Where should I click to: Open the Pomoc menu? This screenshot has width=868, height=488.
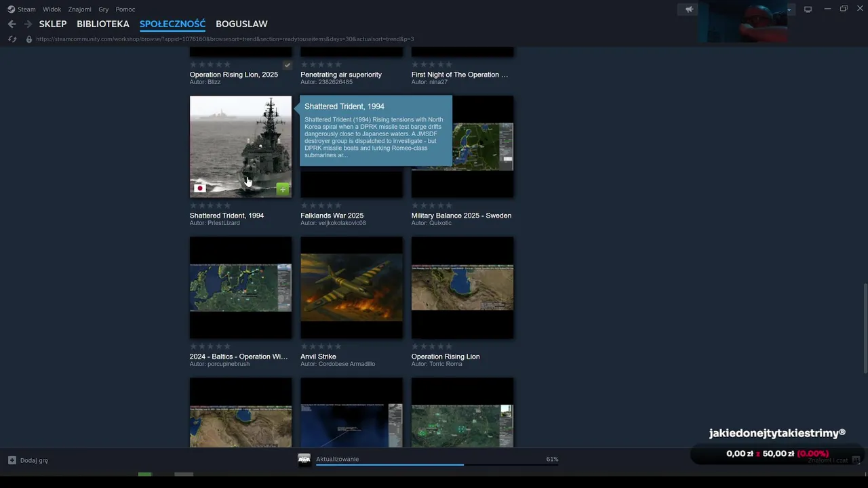point(125,9)
